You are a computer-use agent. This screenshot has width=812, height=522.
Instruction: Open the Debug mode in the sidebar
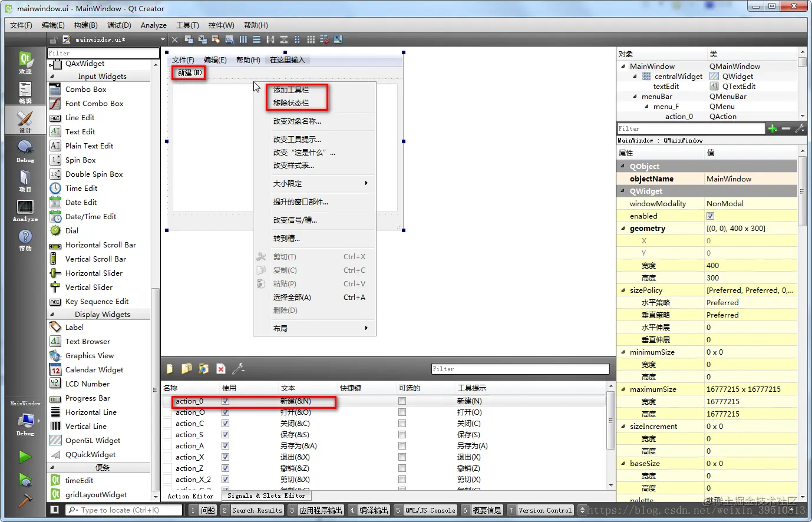25,151
